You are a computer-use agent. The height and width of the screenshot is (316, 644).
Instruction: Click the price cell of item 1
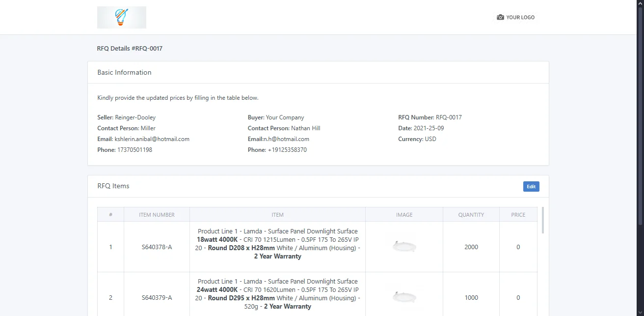click(x=518, y=247)
